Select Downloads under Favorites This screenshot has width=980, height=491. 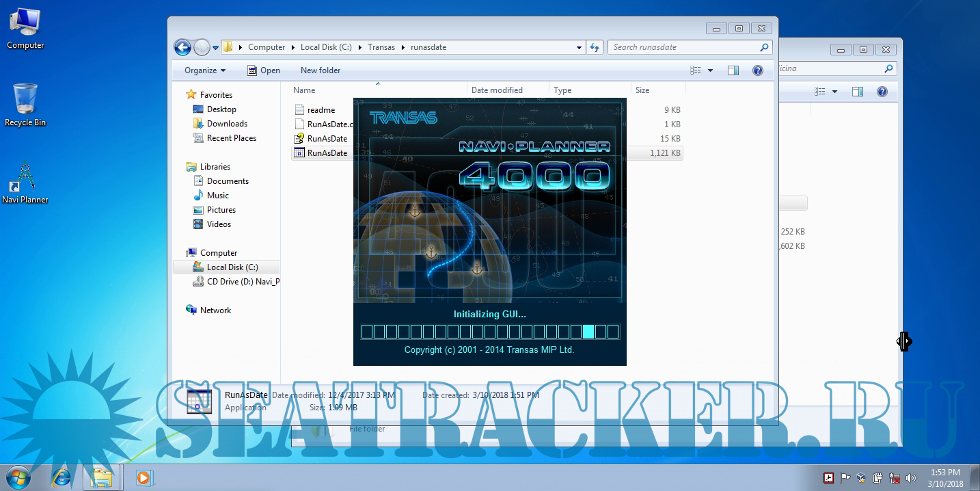[227, 124]
